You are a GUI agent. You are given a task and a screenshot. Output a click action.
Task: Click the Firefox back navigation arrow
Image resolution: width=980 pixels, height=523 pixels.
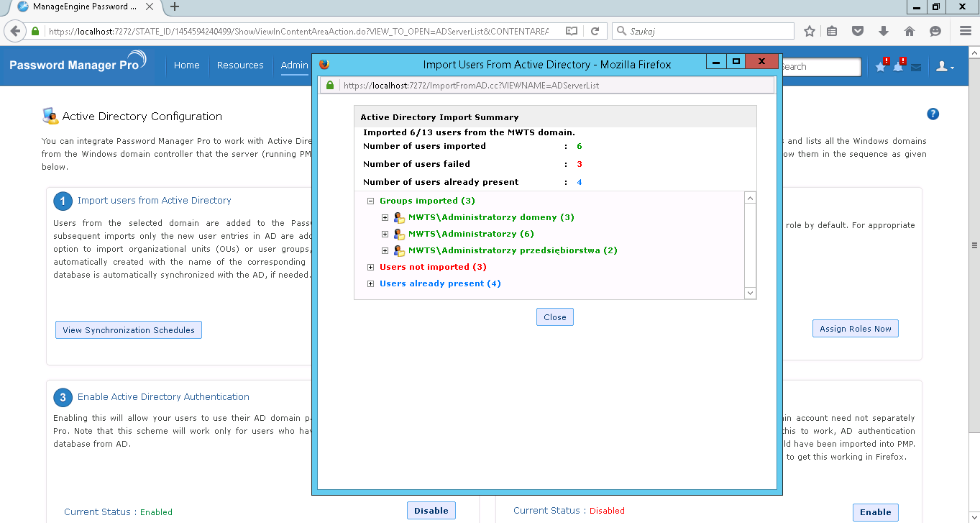[14, 31]
